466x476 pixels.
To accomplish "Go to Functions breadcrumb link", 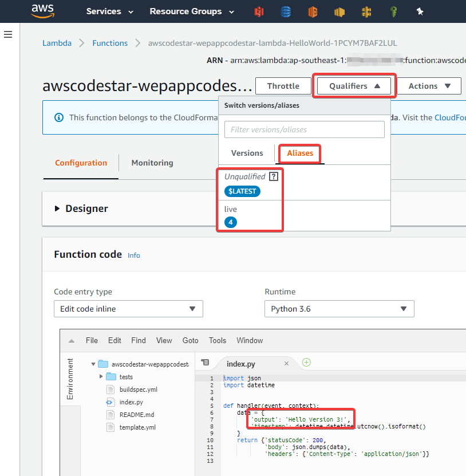I will (110, 43).
